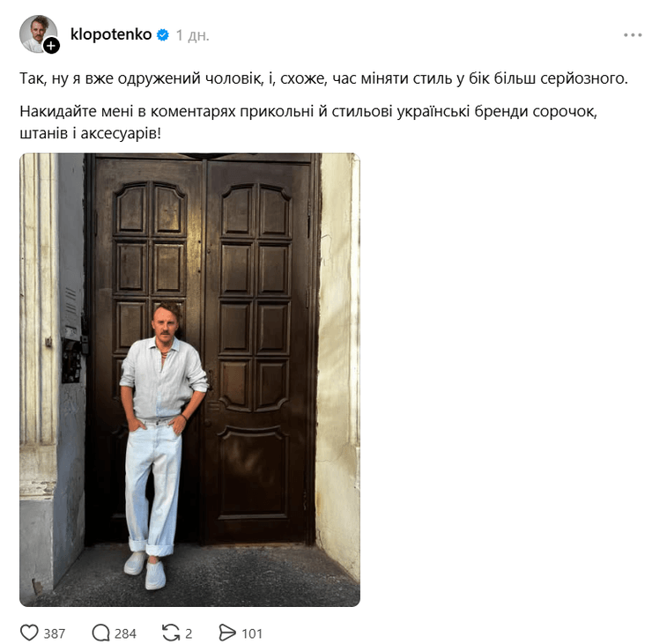Click the post text starting 'Так, ну я вже'
Image resolution: width=652 pixels, height=644 pixels.
click(323, 78)
